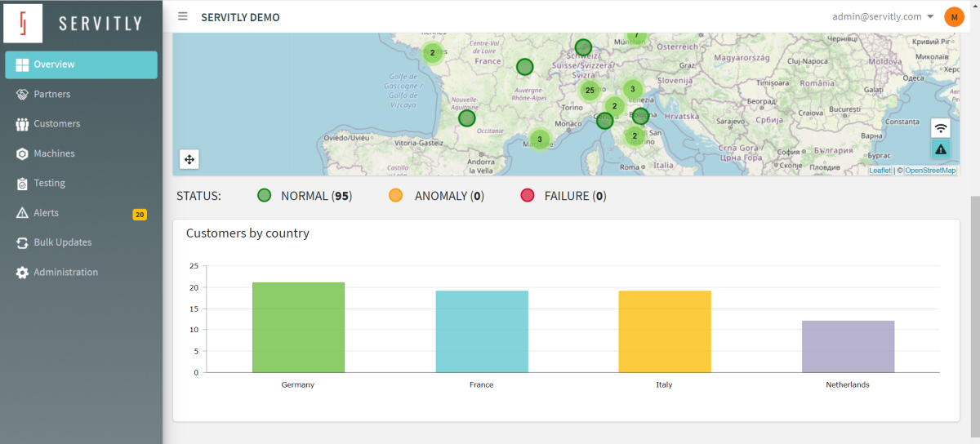Click the FAILURE (0) status label
Viewport: 980px width, 444px height.
pos(576,196)
